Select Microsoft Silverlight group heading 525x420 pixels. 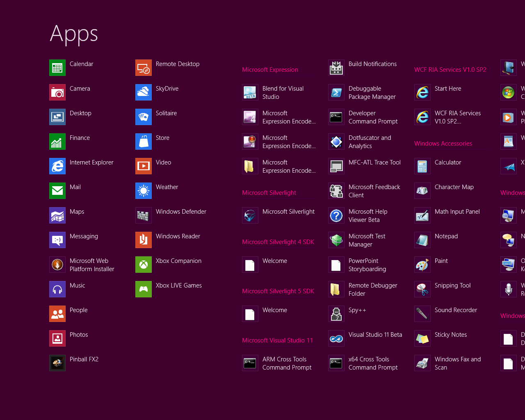point(269,193)
